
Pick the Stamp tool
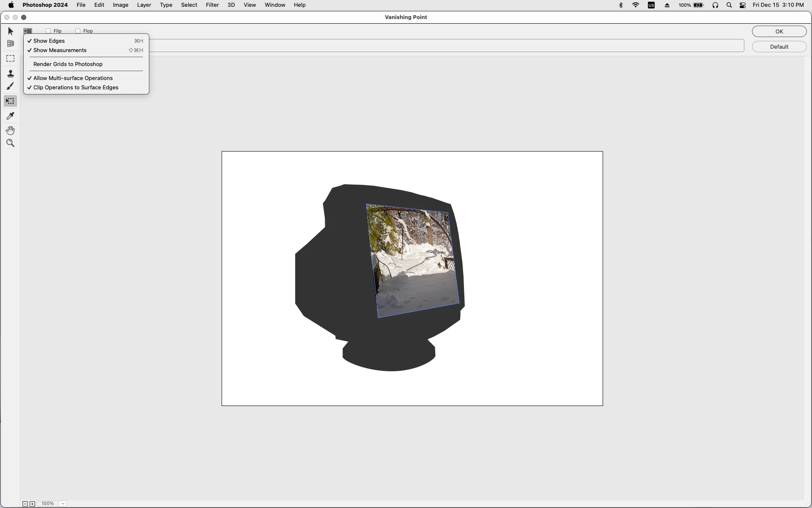coord(11,74)
